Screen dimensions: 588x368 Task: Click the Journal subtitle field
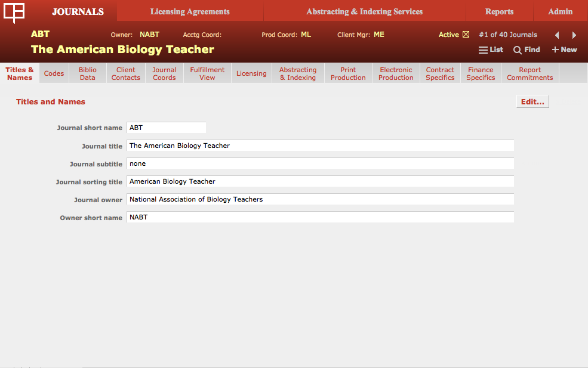[320, 163]
